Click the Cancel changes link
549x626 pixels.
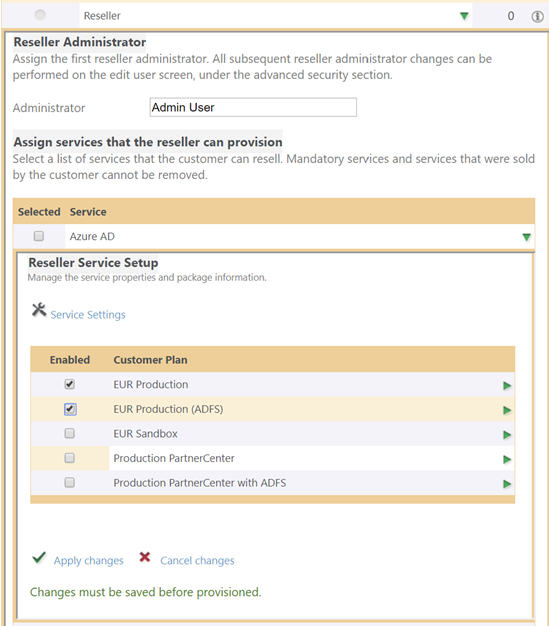pos(197,561)
